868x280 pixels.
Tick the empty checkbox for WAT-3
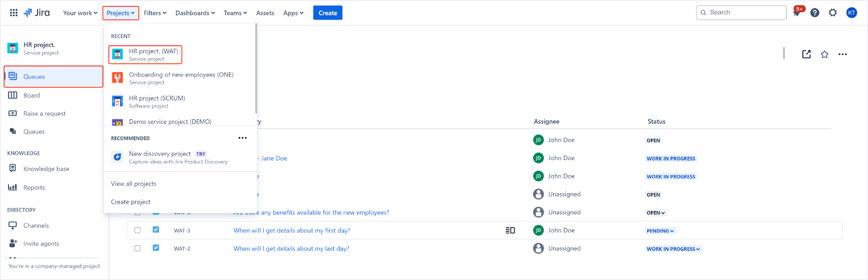coord(137,231)
